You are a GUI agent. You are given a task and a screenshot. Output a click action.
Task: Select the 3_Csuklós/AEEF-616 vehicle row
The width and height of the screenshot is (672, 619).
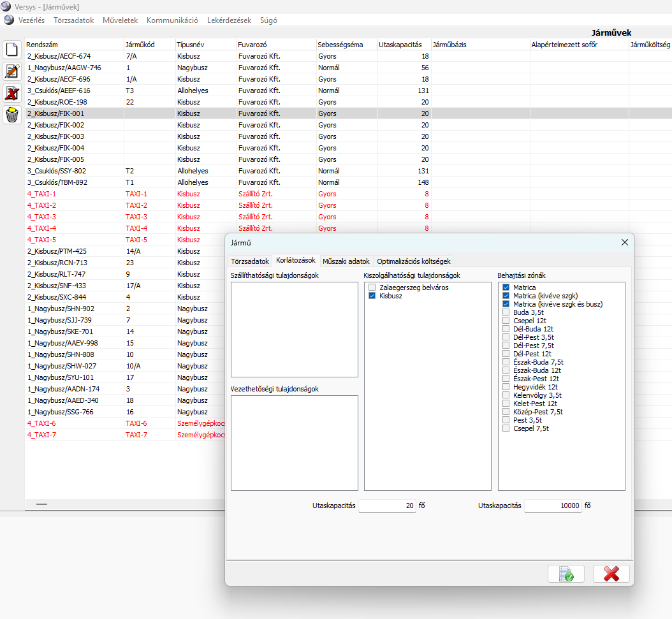pyautogui.click(x=59, y=91)
